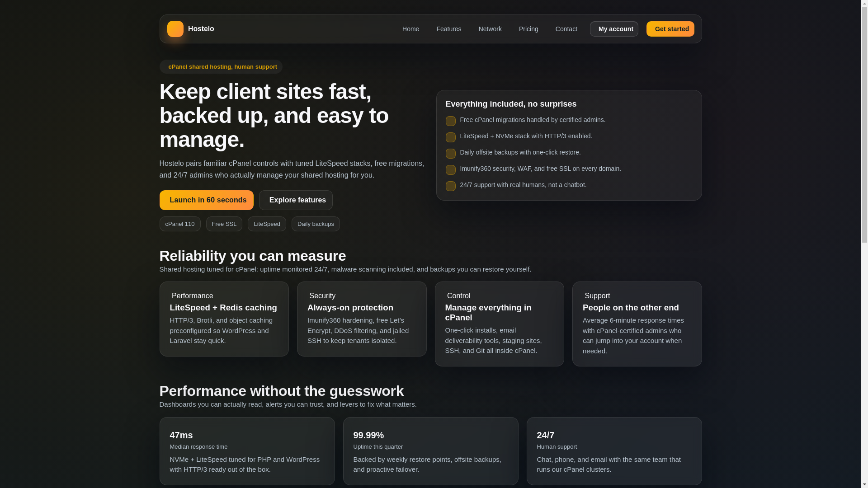Click Launch in 60 seconds button
The width and height of the screenshot is (868, 488).
tap(206, 200)
